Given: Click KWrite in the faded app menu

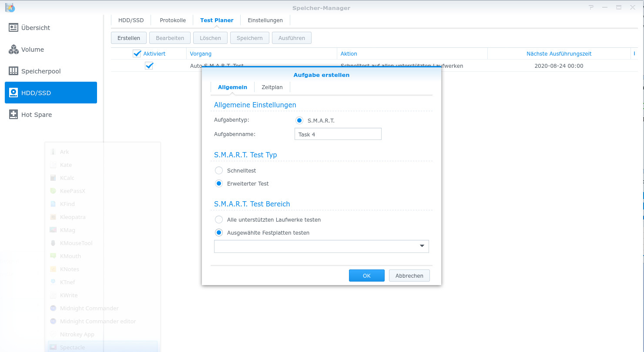Looking at the screenshot, I should (x=102, y=295).
